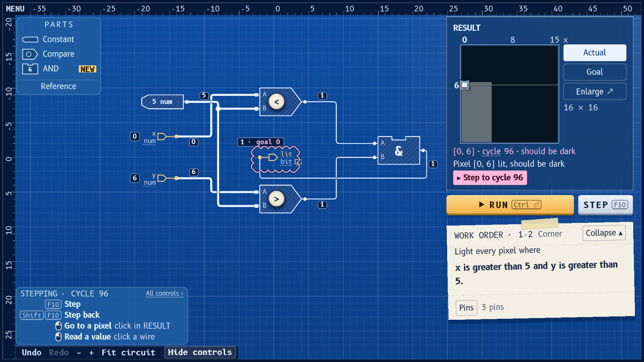Show the Actual result view
The image size is (644, 362).
click(x=595, y=53)
